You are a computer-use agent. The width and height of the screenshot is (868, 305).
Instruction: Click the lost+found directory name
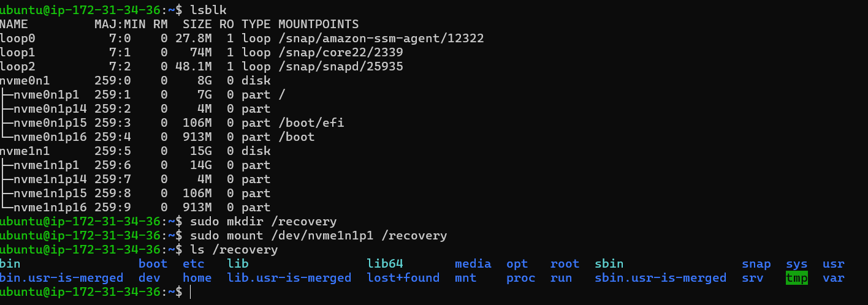point(403,278)
